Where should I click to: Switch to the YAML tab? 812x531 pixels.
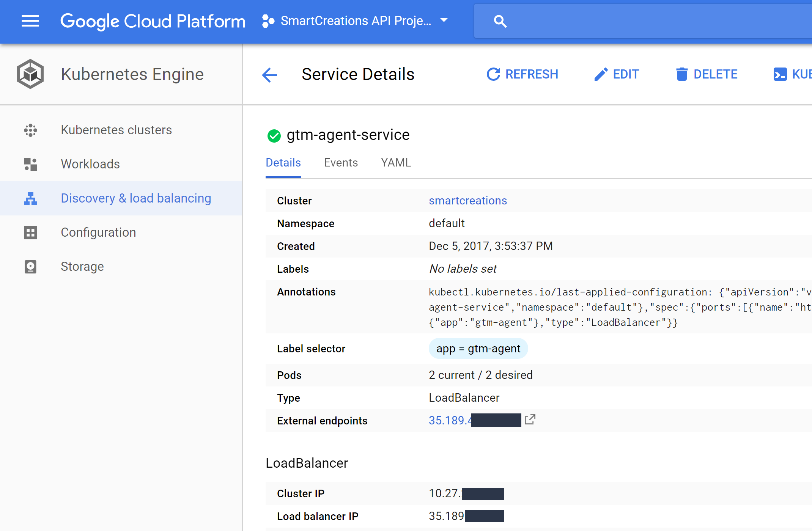tap(396, 163)
